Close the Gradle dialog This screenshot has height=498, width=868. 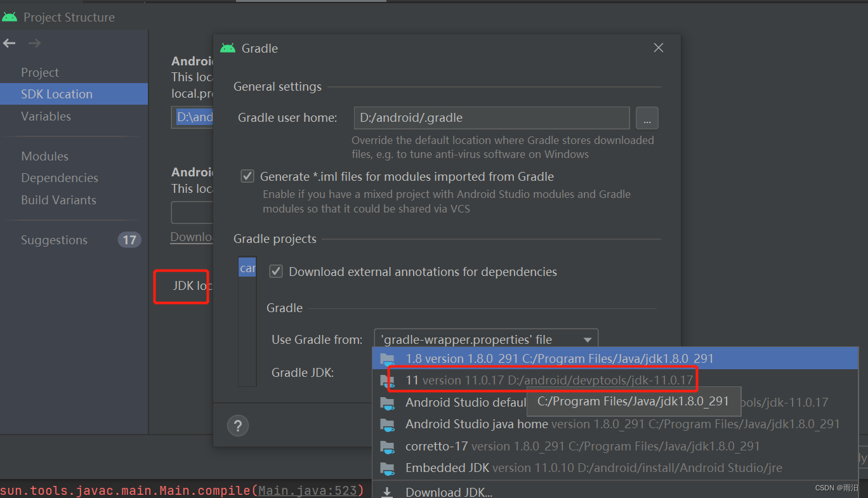click(659, 48)
